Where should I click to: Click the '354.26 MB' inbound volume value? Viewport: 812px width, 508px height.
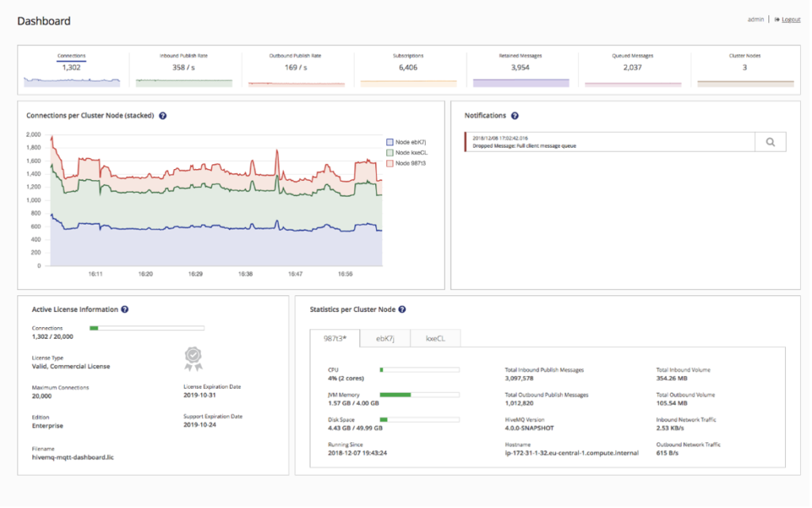(672, 379)
